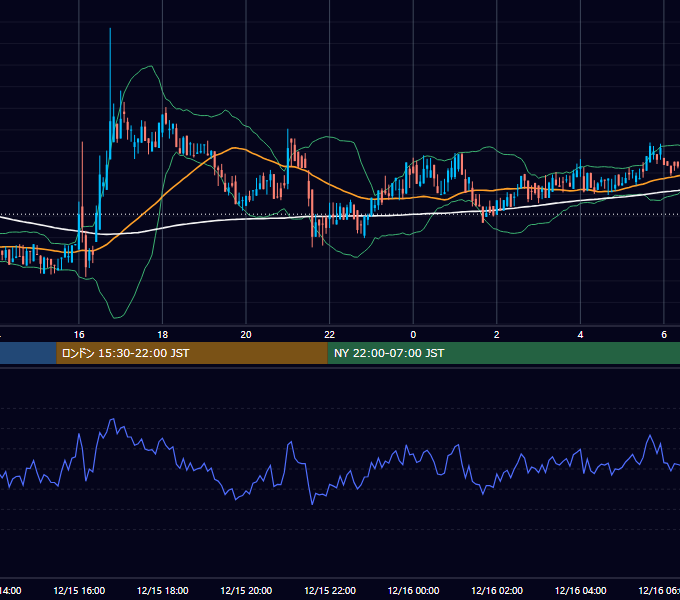680x600 pixels.
Task: Click the 12/16 02:00 date label
Action: point(497,590)
